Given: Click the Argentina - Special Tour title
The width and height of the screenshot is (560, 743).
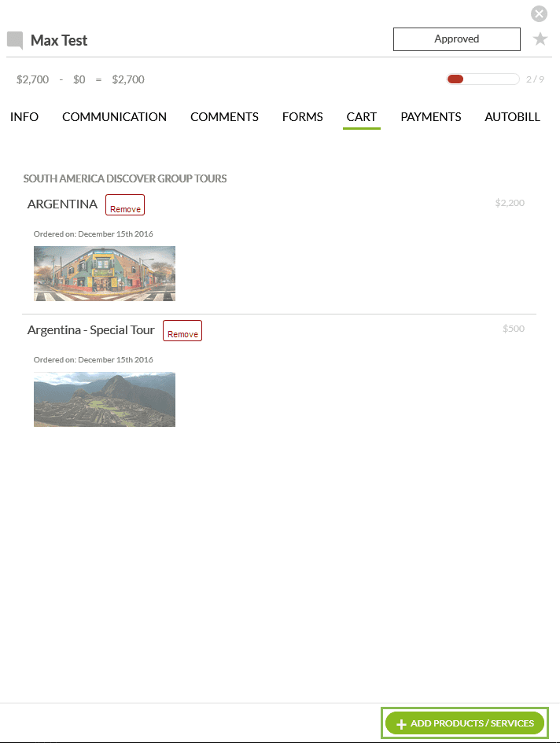Looking at the screenshot, I should pos(90,330).
